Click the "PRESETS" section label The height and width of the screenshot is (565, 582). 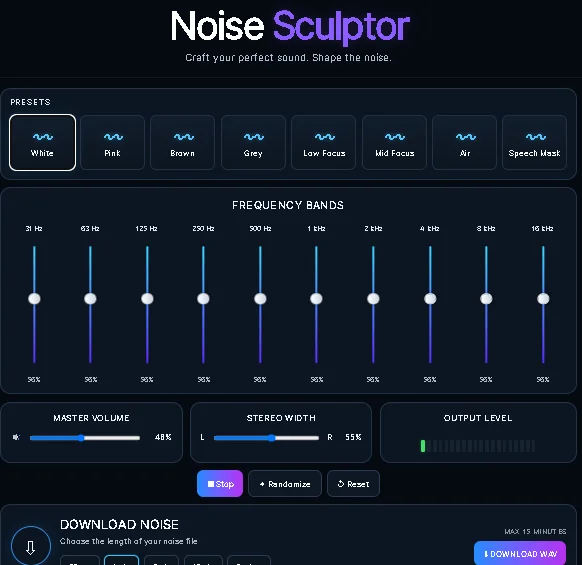point(30,102)
